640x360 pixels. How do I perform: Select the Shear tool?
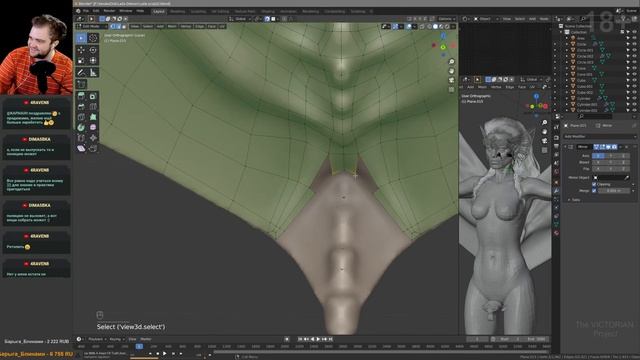click(x=81, y=148)
